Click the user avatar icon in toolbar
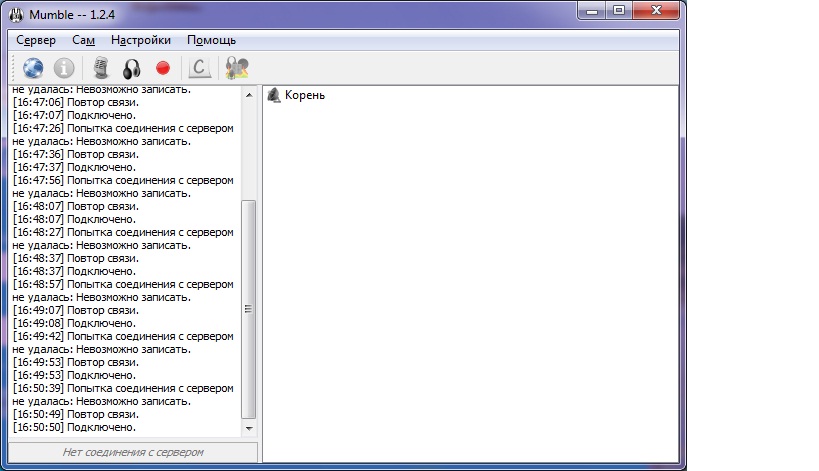 click(x=237, y=68)
